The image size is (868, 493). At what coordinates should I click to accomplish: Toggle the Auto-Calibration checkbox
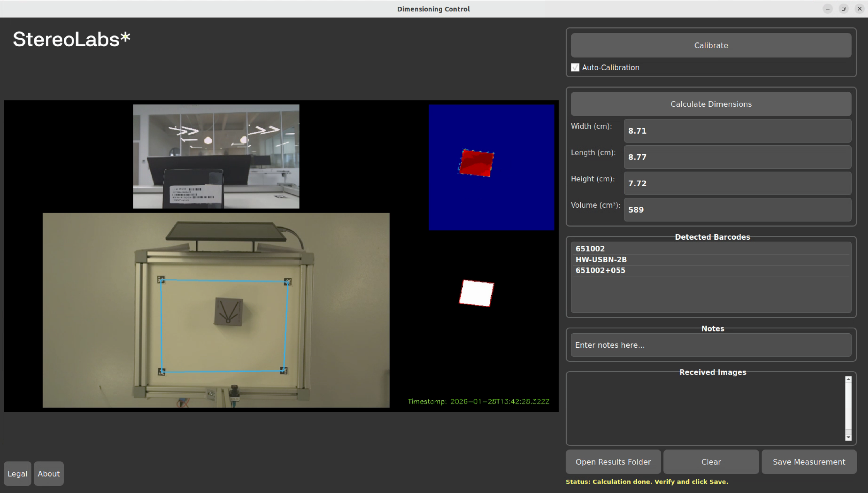(x=575, y=67)
